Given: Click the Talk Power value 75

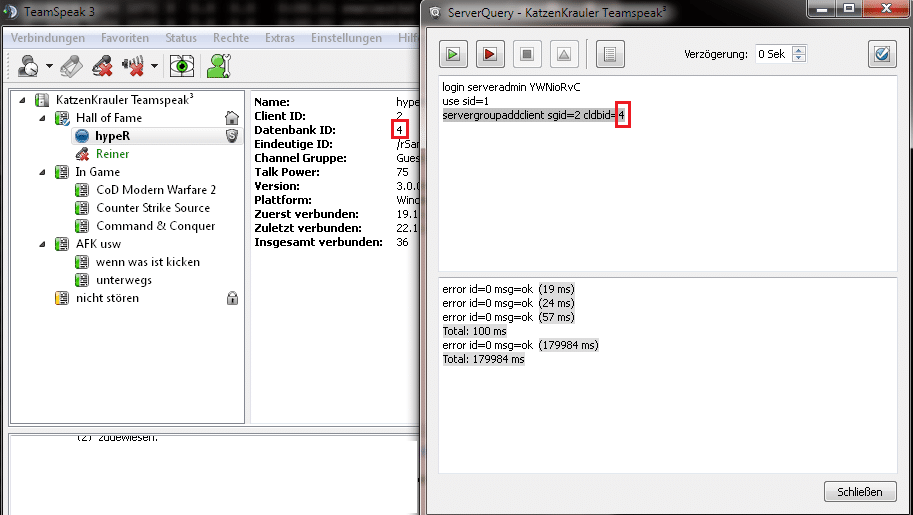Looking at the screenshot, I should (402, 172).
